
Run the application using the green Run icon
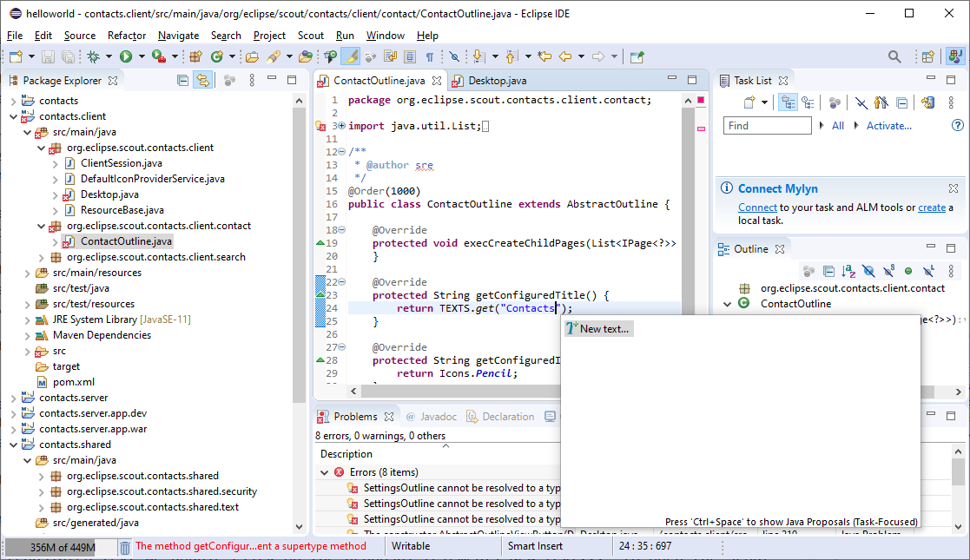tap(125, 56)
